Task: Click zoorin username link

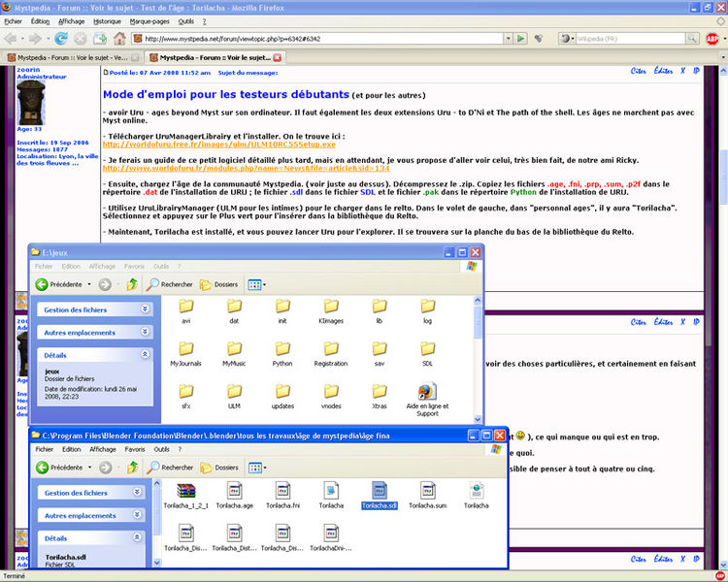Action: [28, 70]
